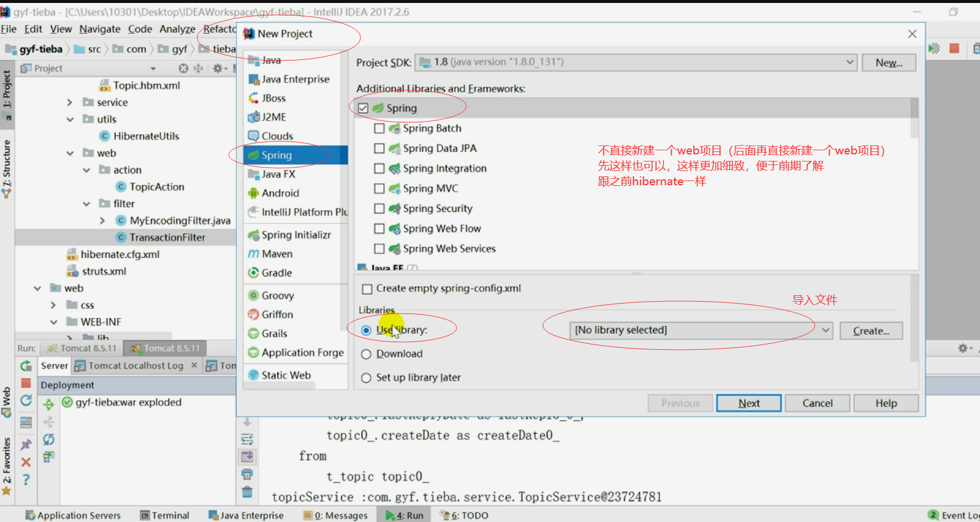Choose Grails project type
This screenshot has height=522, width=980.
[x=295, y=333]
